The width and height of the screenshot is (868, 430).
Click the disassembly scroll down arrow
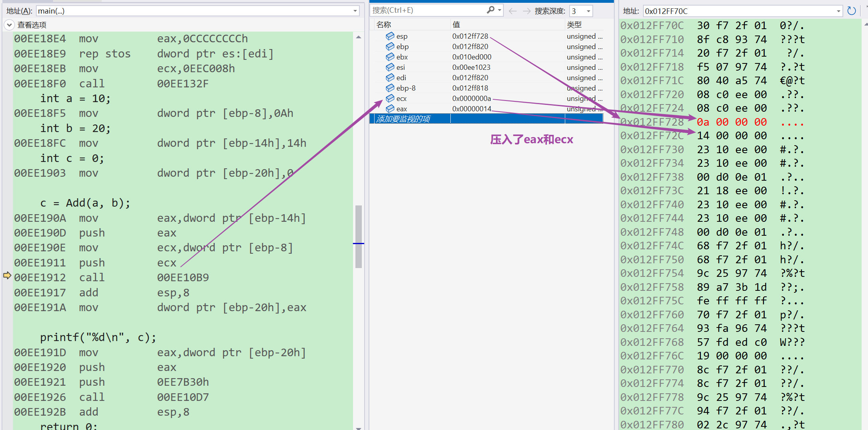[359, 428]
